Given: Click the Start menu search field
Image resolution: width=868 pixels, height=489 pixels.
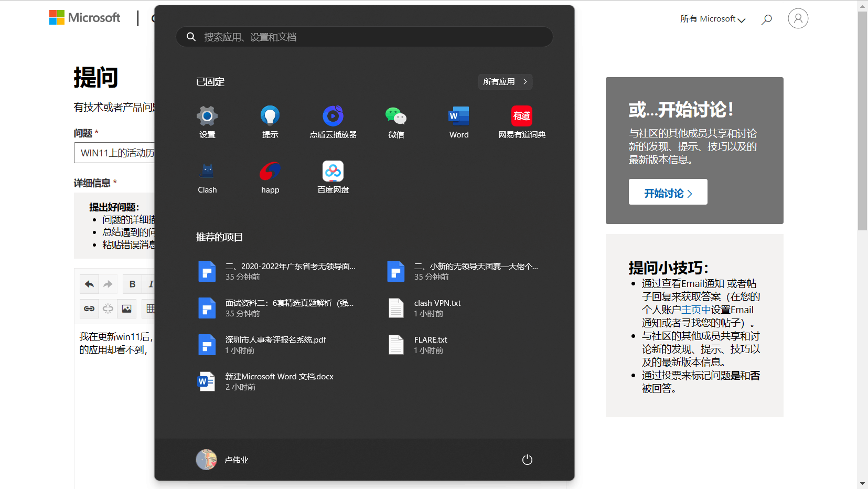Looking at the screenshot, I should [364, 37].
